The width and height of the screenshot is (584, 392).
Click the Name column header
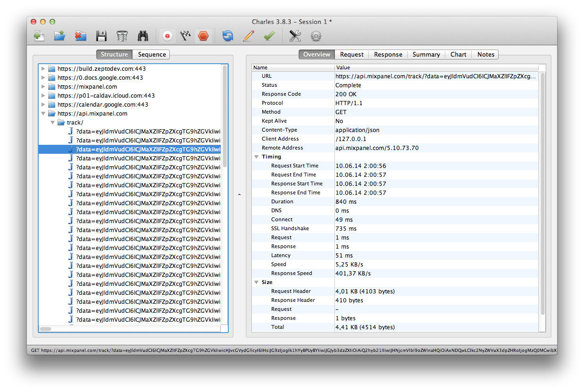point(293,67)
